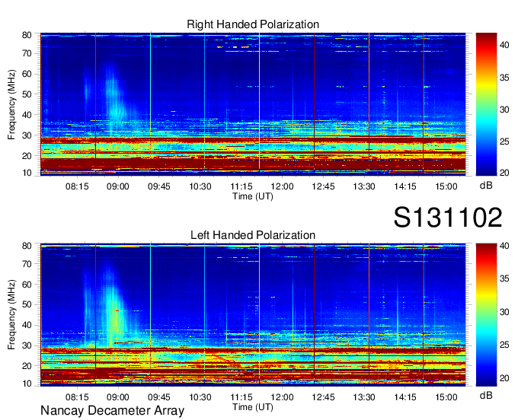Click 12:00 tick label under Right Handed plot

(x=282, y=186)
